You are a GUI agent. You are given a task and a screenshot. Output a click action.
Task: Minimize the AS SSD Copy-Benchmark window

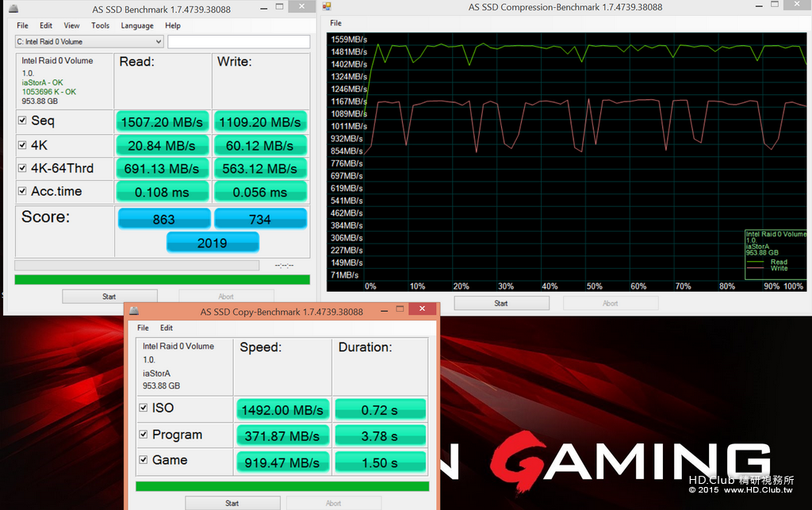(385, 311)
